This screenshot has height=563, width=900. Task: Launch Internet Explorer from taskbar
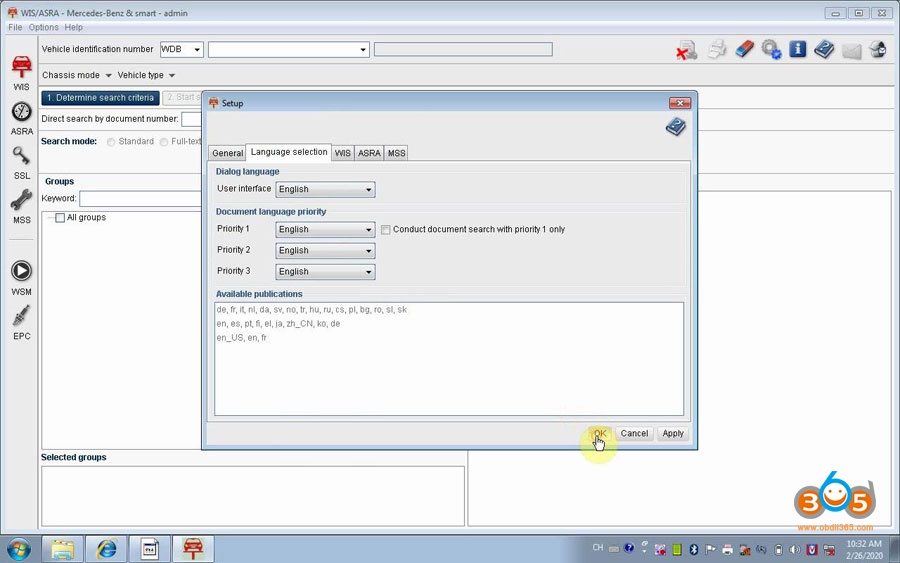[x=106, y=549]
